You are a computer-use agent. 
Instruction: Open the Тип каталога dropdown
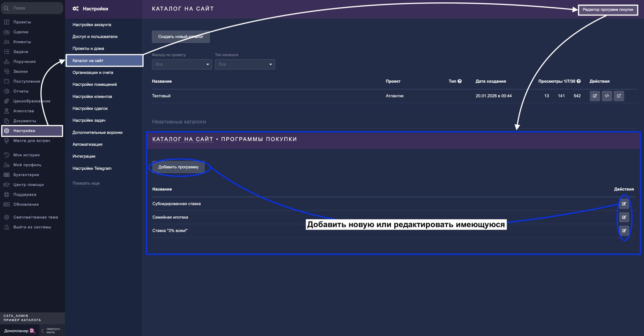pos(245,65)
